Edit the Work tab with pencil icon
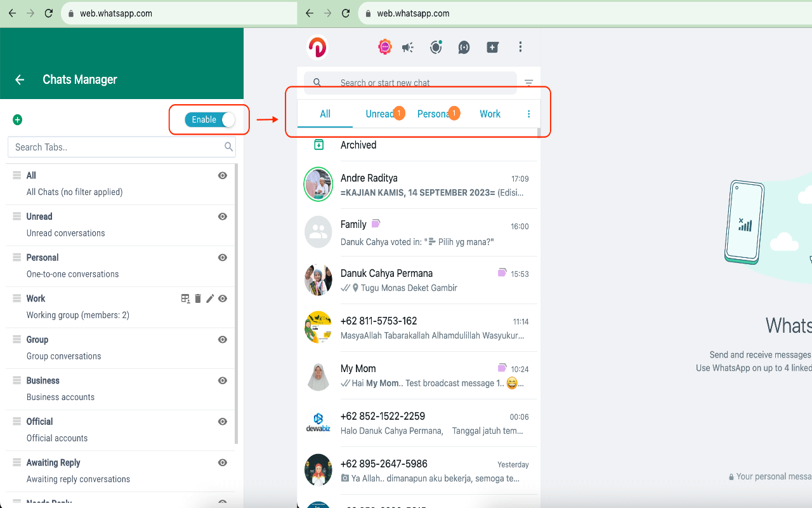The width and height of the screenshot is (812, 508). (210, 298)
